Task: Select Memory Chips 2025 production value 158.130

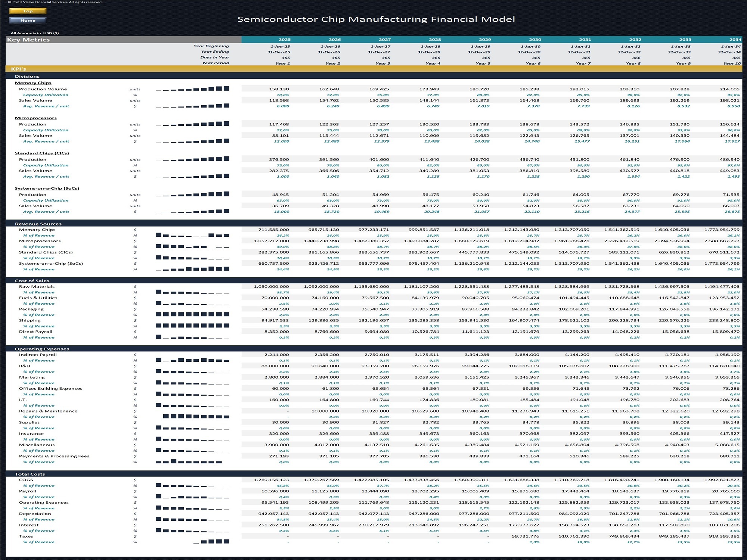Action: click(x=279, y=89)
